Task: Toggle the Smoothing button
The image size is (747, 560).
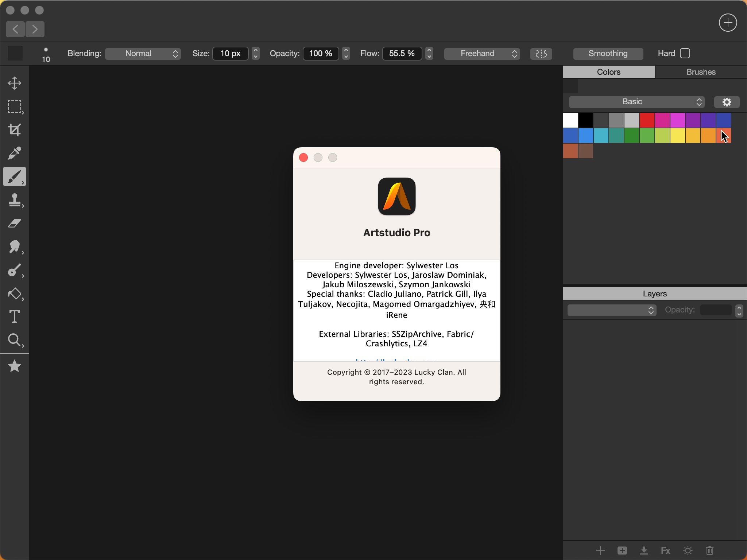Action: coord(608,54)
